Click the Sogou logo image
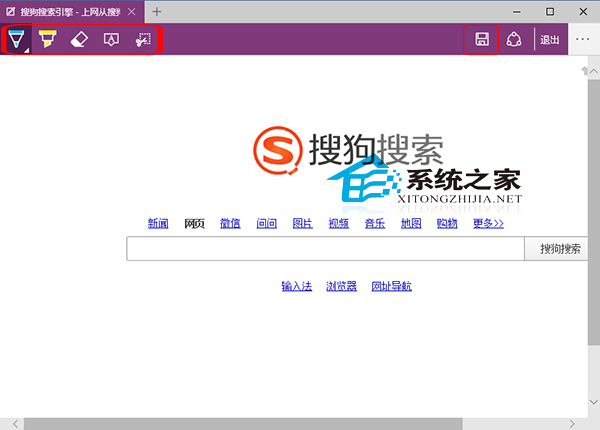 pyautogui.click(x=348, y=150)
